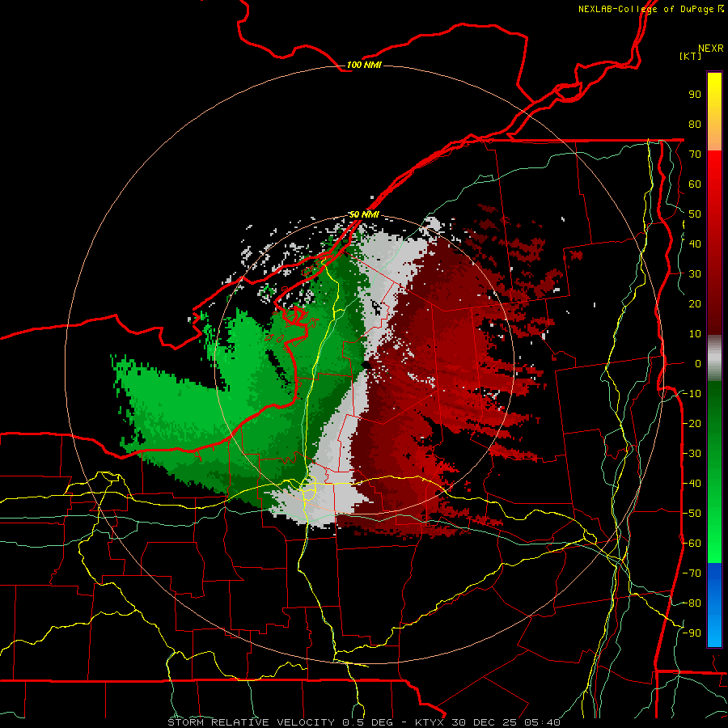
Task: Select the positive 50 knot scale label
Action: tap(695, 214)
